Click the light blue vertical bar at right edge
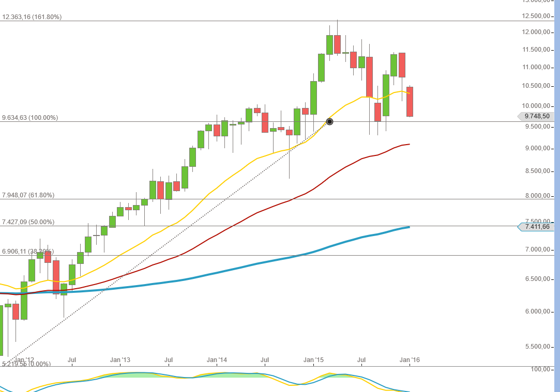Viewport: 560px width, 392px height. click(556, 196)
